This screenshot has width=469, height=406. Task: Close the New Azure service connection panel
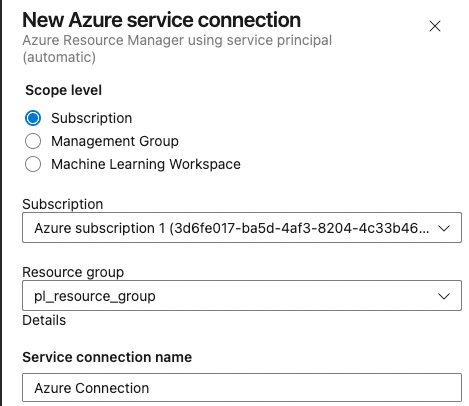435,26
